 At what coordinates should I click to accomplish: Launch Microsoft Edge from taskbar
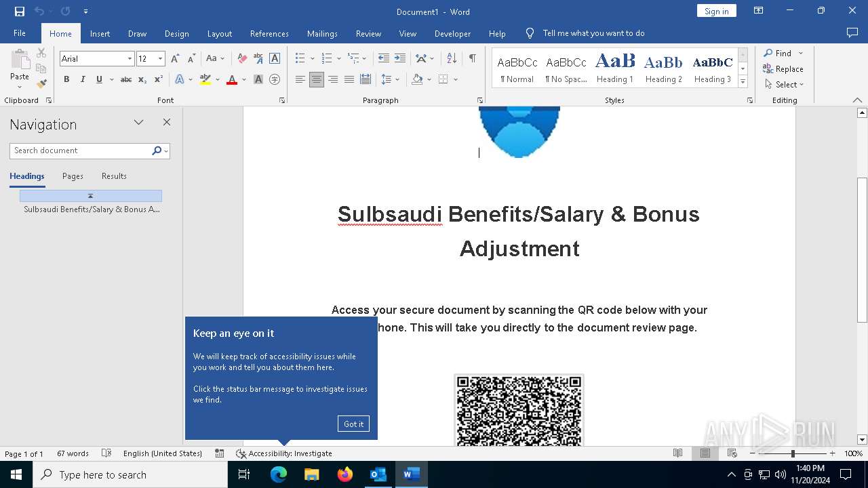(x=279, y=474)
